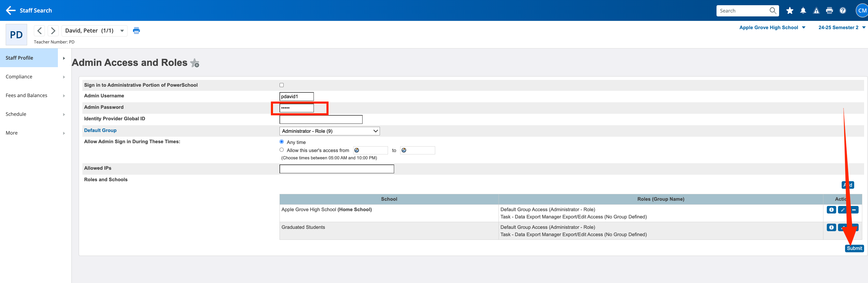This screenshot has height=283, width=868.
Task: Show info for Apple Grove High School roles
Action: pyautogui.click(x=831, y=210)
